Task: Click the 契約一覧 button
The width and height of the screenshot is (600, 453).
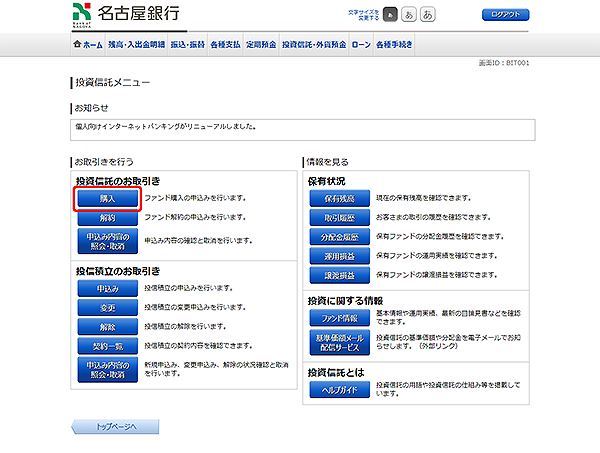Action: (x=107, y=344)
